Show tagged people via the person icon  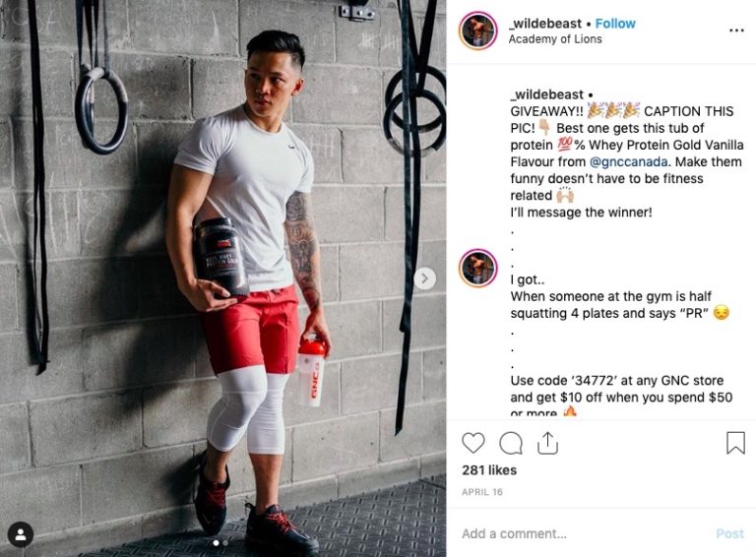coord(21,534)
